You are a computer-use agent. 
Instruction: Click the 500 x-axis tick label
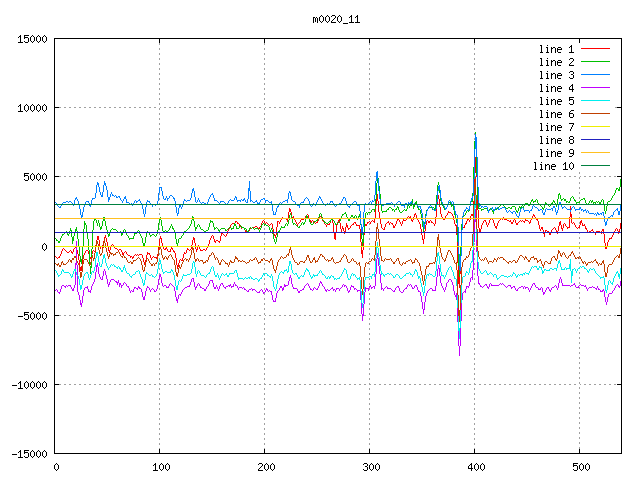(580, 467)
